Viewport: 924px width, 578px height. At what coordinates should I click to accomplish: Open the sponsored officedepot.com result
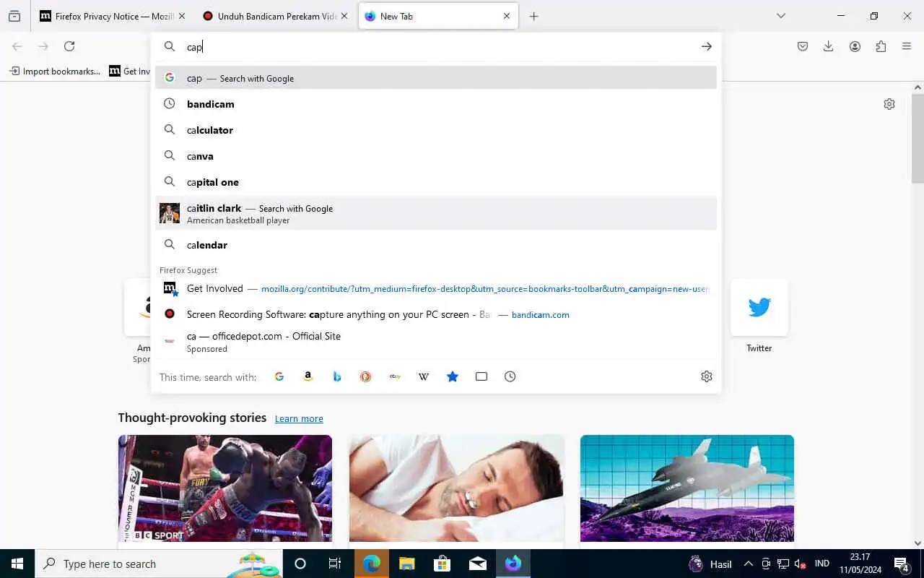point(436,342)
